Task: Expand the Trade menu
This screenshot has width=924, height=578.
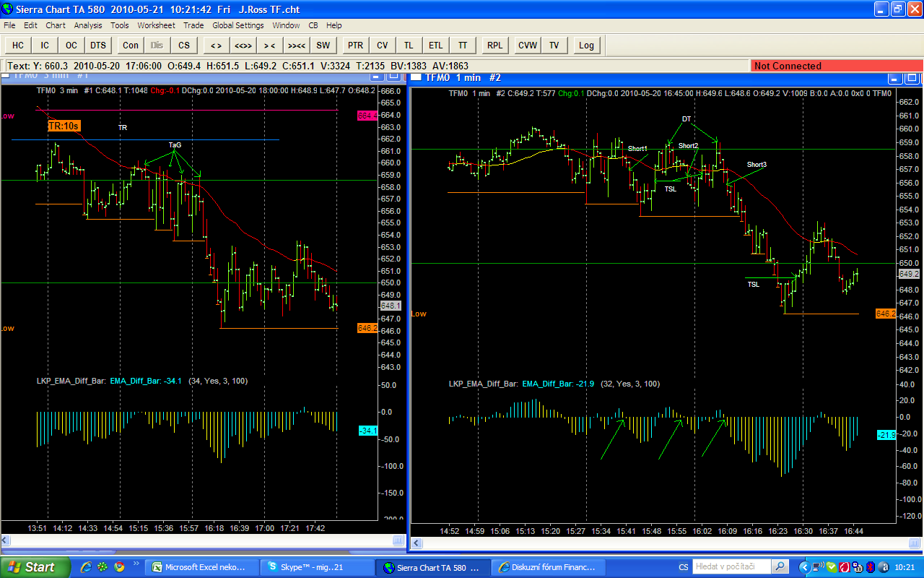Action: click(x=193, y=25)
